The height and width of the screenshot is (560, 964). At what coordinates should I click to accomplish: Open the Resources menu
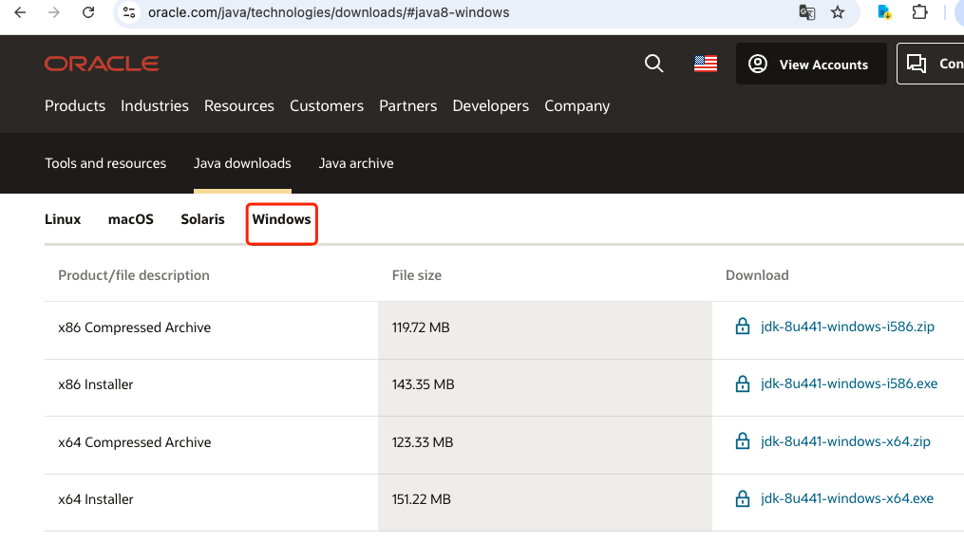click(239, 105)
